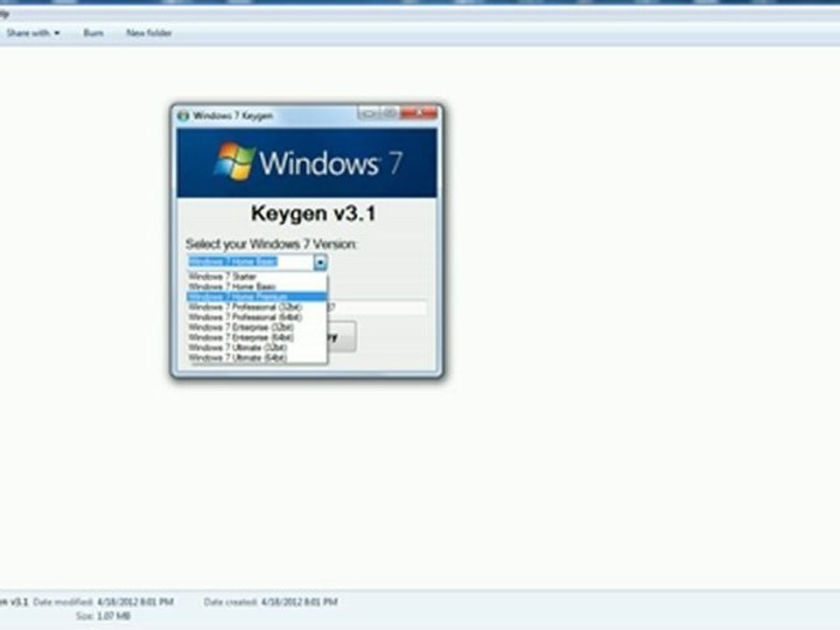Choose Windows 7 Professional (32bit)
This screenshot has height=630, width=840.
[x=256, y=307]
